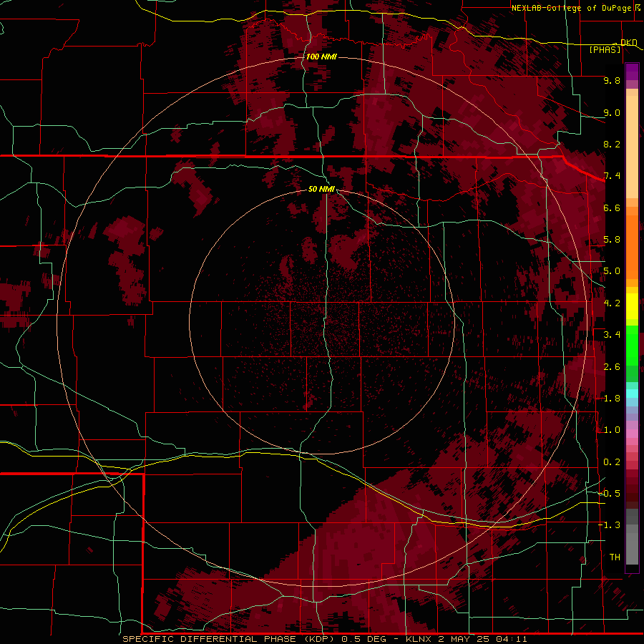The height and width of the screenshot is (644, 644).
Task: Click the -1.3 scale value
Action: (x=610, y=525)
